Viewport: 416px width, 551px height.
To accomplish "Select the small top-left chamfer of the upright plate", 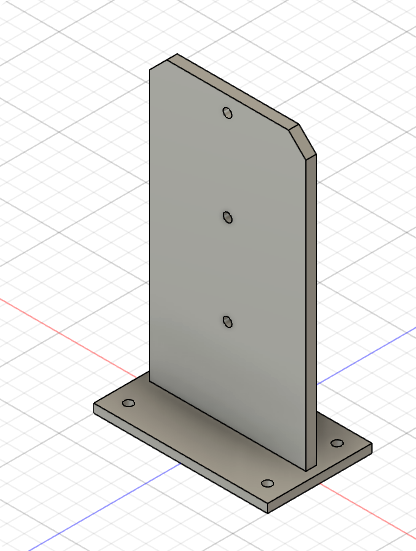I will [158, 64].
